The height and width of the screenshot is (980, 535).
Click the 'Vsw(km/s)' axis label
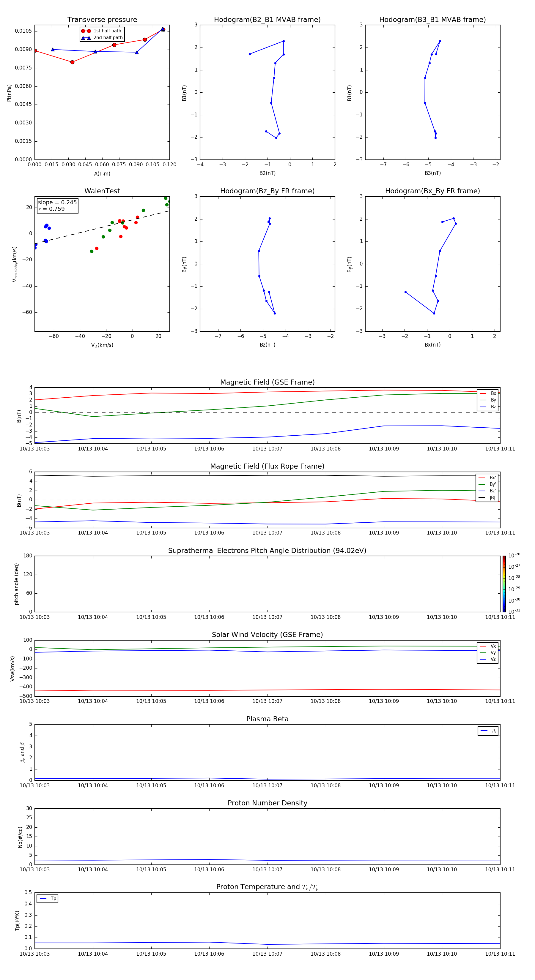point(12,668)
